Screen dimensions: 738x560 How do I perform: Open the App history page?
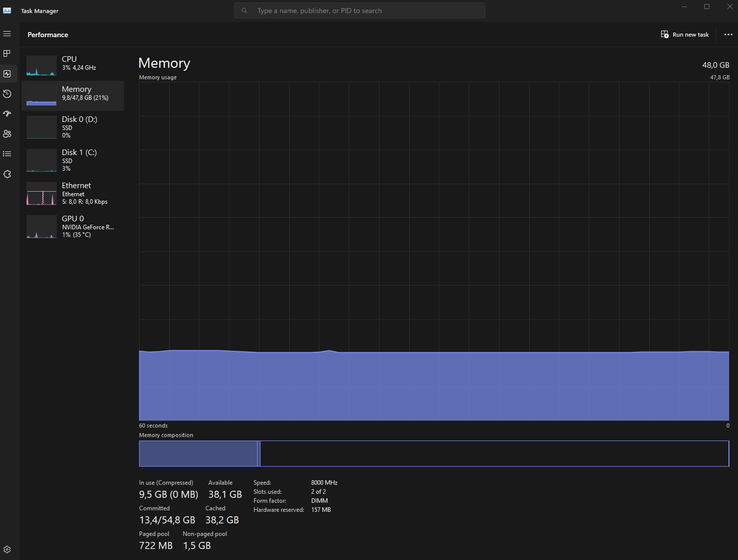coord(7,94)
